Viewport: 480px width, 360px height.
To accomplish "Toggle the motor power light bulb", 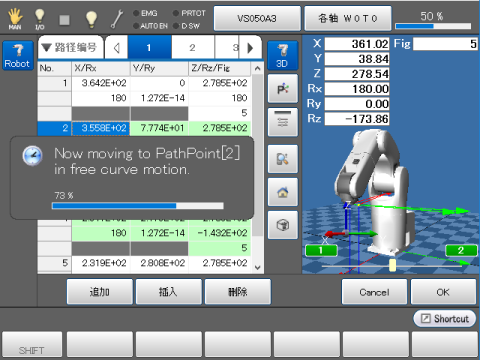I will coord(91,19).
